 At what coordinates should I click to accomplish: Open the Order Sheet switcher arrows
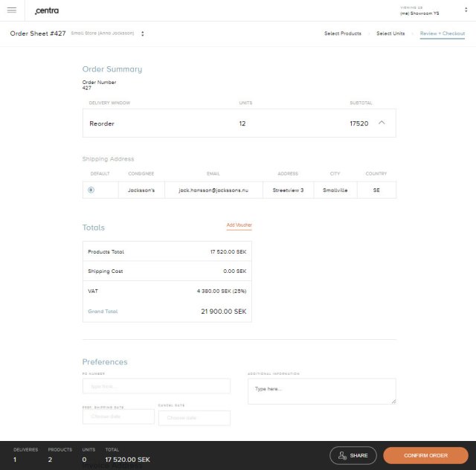142,33
